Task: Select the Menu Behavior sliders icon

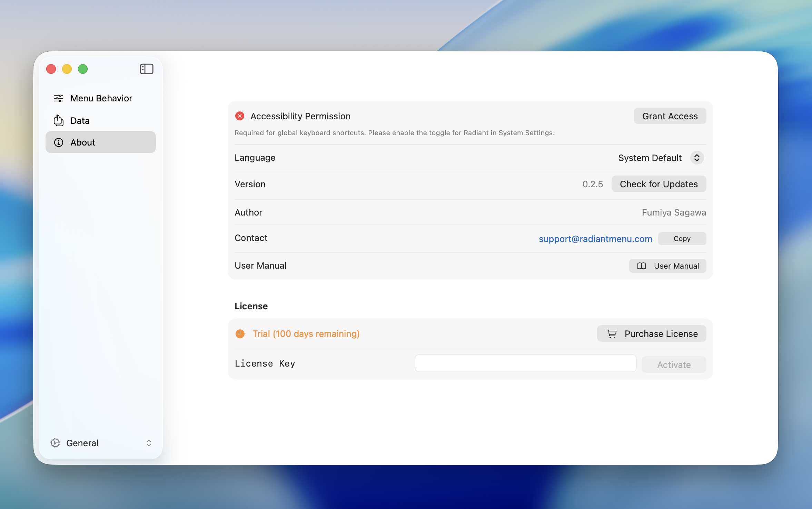Action: pos(58,98)
